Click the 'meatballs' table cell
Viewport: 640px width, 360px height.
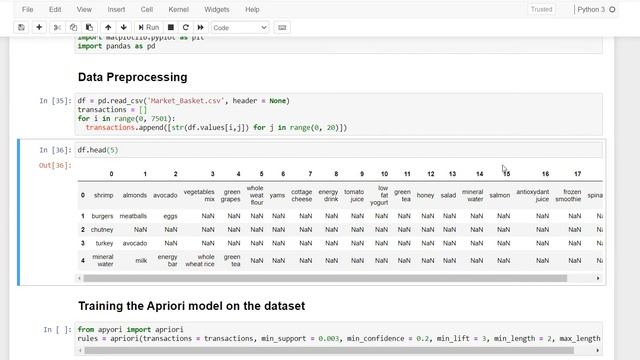(133, 216)
